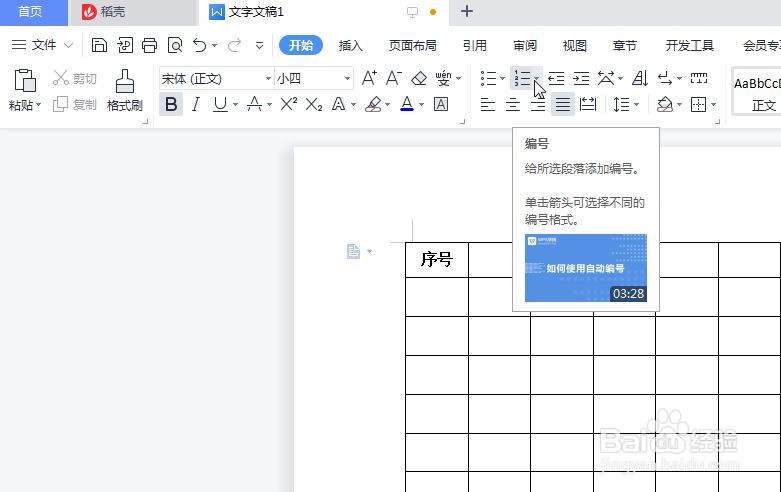Click the Copy button
The image size is (781, 492).
pyautogui.click(x=75, y=105)
